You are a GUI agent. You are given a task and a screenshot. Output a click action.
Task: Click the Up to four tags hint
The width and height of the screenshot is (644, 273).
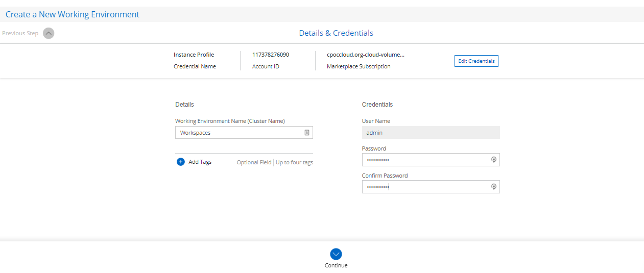coord(294,162)
